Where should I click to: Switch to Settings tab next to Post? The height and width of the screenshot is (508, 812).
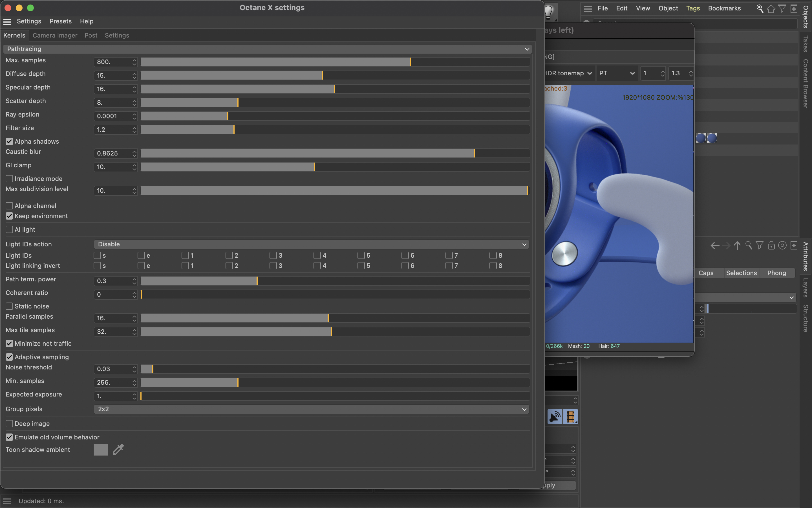click(x=117, y=36)
